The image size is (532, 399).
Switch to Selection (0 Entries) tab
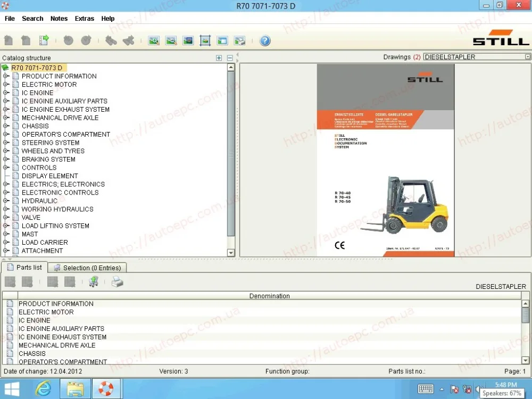tap(88, 268)
